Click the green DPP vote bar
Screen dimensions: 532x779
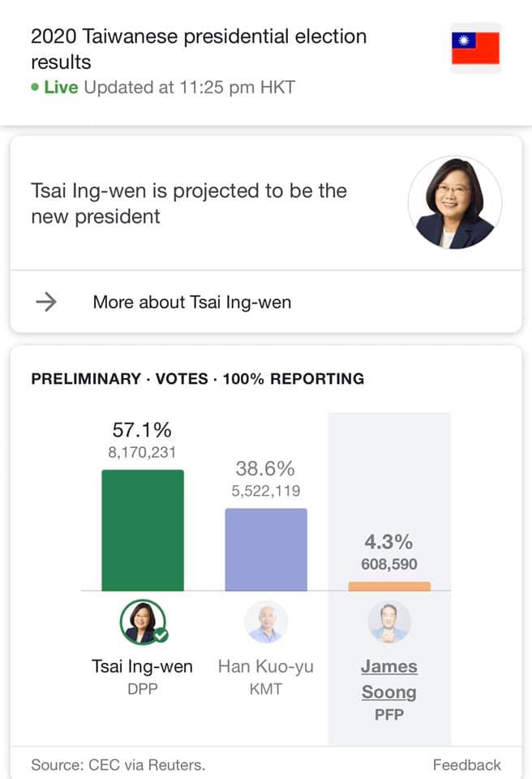[143, 530]
